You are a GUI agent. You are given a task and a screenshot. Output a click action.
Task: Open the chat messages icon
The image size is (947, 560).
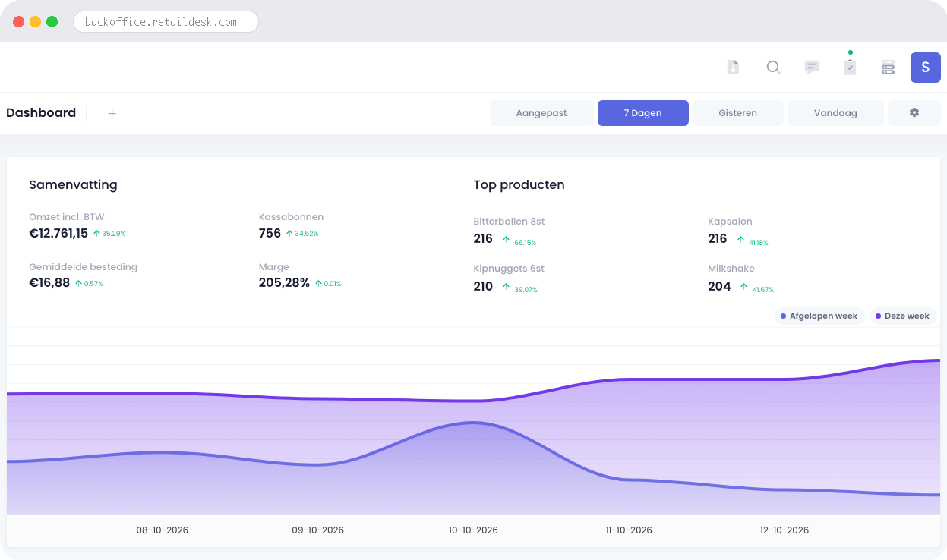click(x=812, y=68)
